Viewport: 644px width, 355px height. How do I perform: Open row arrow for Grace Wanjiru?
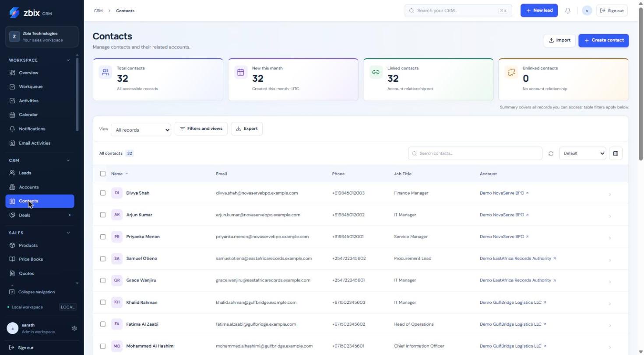(x=610, y=281)
